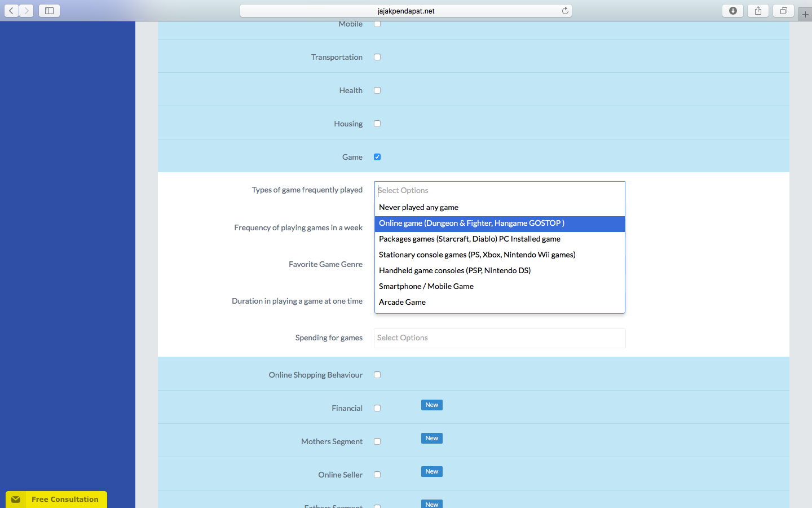Tick the Housing checkbox
This screenshot has width=812, height=508.
pyautogui.click(x=377, y=124)
